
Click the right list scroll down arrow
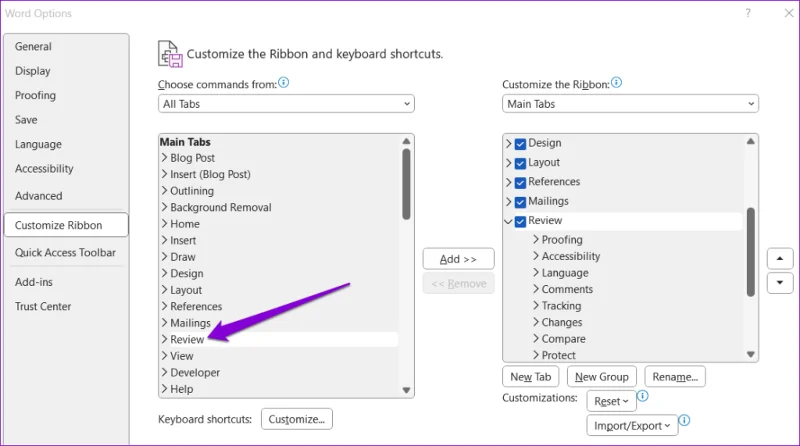[751, 354]
